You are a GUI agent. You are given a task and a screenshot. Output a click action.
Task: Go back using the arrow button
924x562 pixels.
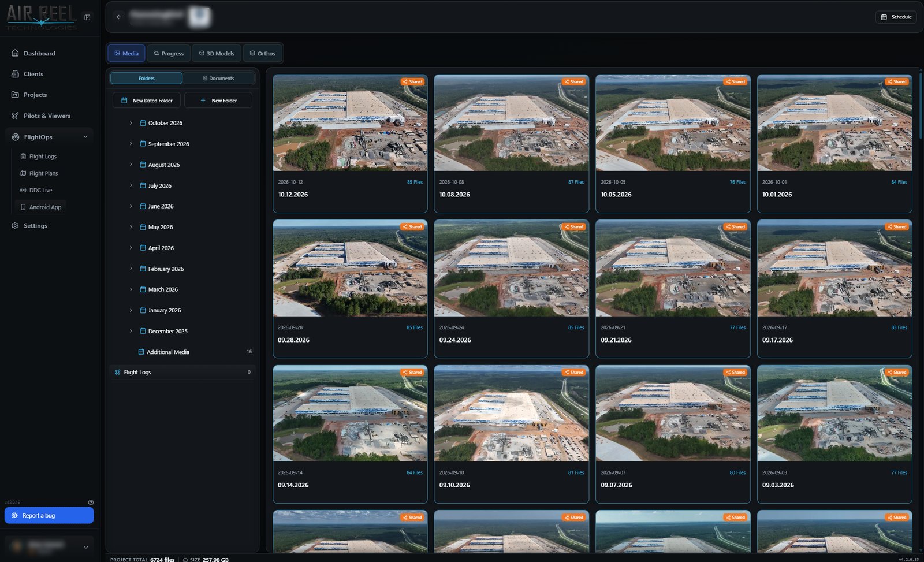[x=119, y=17]
